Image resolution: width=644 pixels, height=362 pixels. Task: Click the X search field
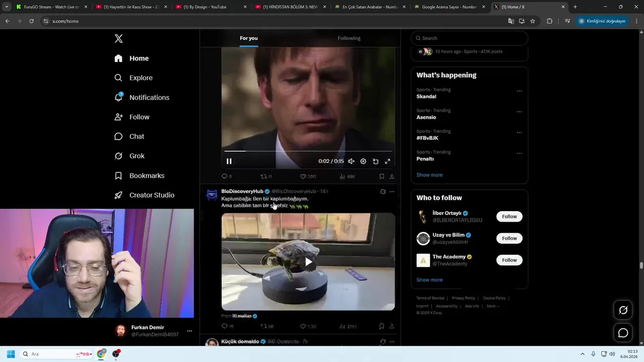pos(469,38)
